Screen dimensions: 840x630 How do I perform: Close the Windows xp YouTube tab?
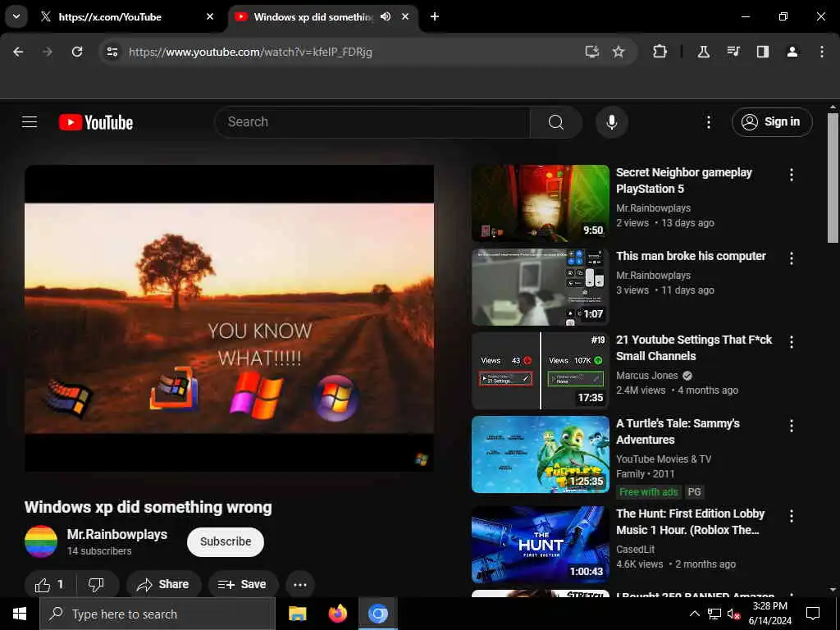click(405, 16)
